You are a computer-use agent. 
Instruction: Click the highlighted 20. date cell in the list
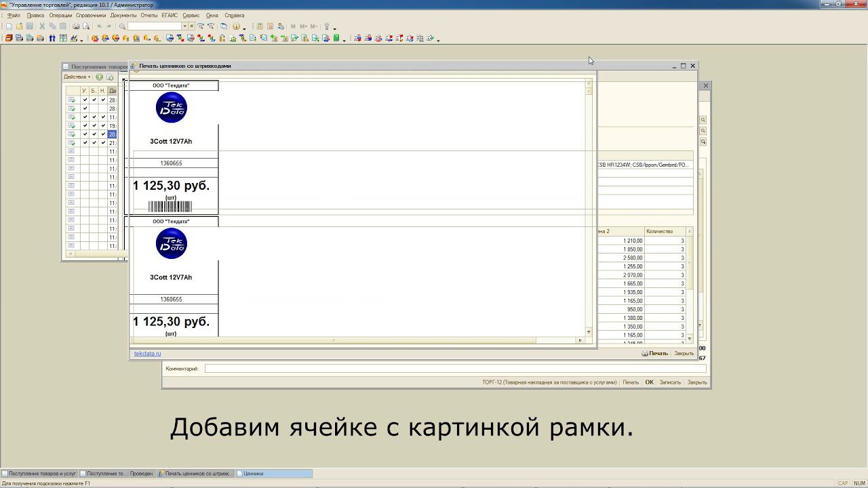click(113, 134)
